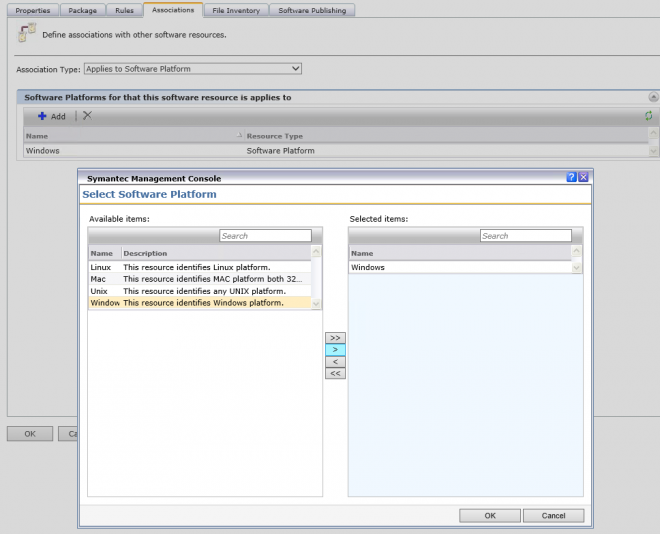Switch to the Properties tab
660x534 pixels.
click(x=33, y=10)
